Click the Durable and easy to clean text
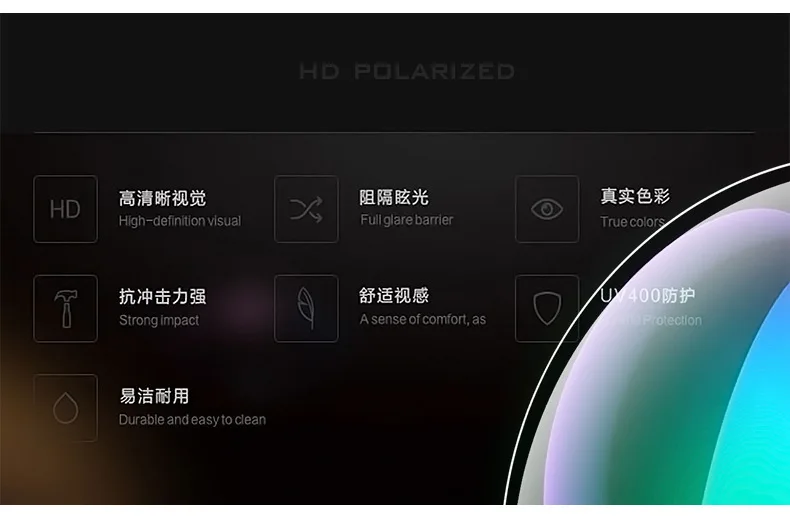 pos(192,420)
